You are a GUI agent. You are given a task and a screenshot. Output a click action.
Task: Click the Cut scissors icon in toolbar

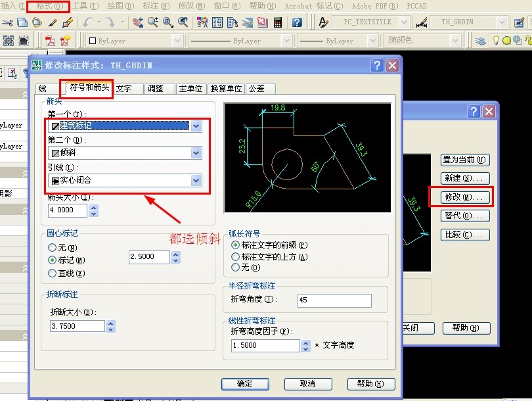(x=7, y=22)
